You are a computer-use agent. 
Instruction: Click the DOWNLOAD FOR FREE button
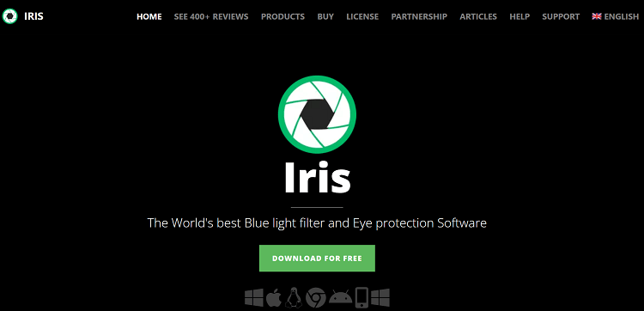click(x=317, y=259)
